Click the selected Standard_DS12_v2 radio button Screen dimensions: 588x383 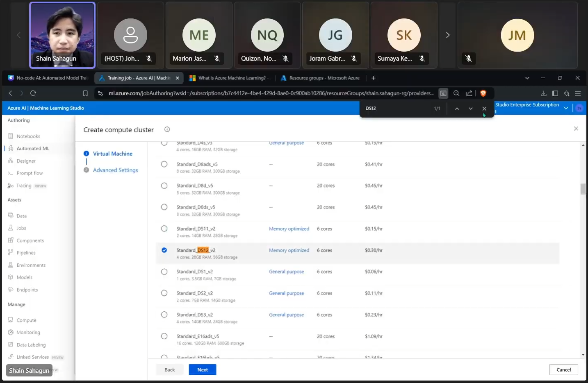(164, 250)
